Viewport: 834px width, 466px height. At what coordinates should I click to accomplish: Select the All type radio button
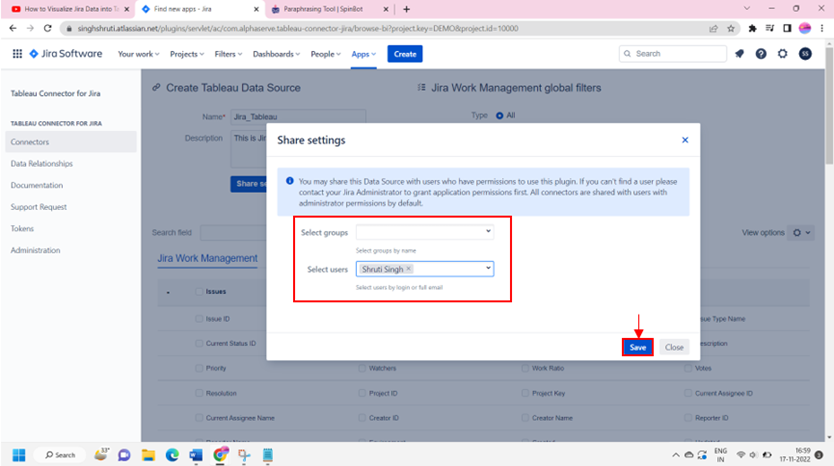pos(499,115)
